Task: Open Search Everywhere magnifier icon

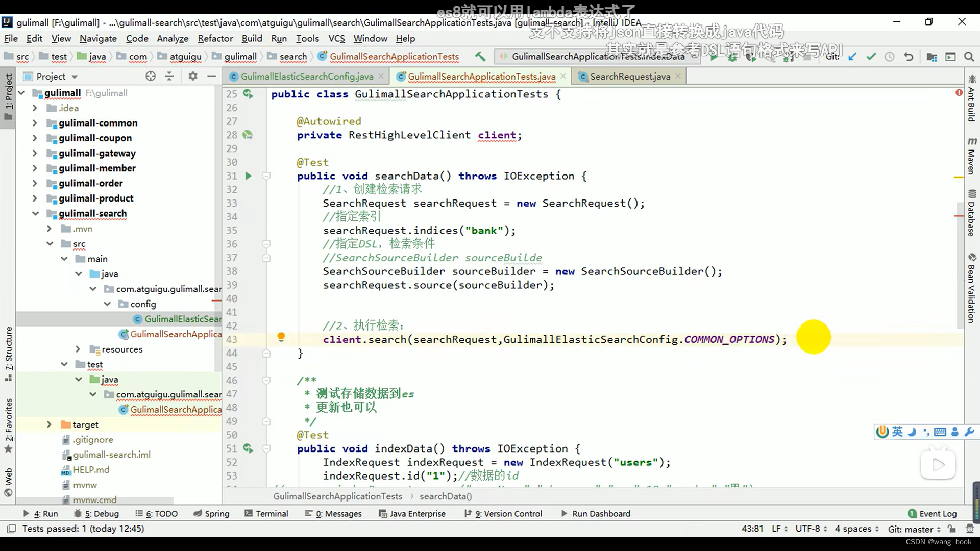Action: point(969,57)
